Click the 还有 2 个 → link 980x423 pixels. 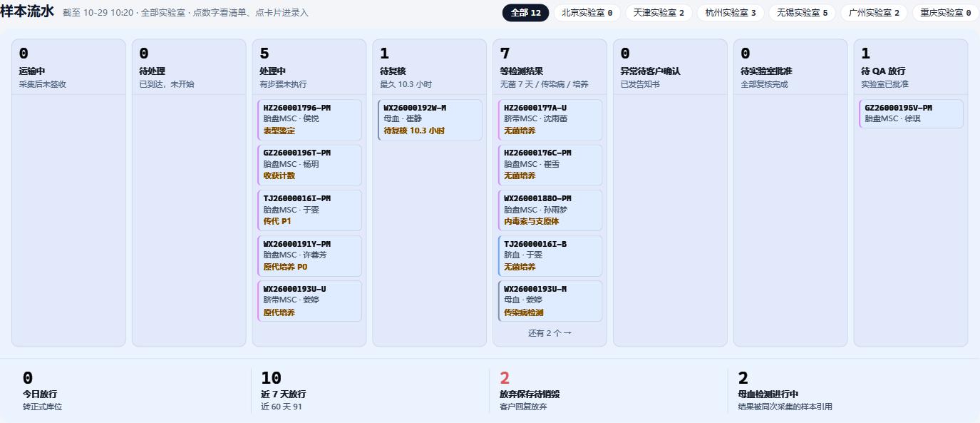[550, 333]
